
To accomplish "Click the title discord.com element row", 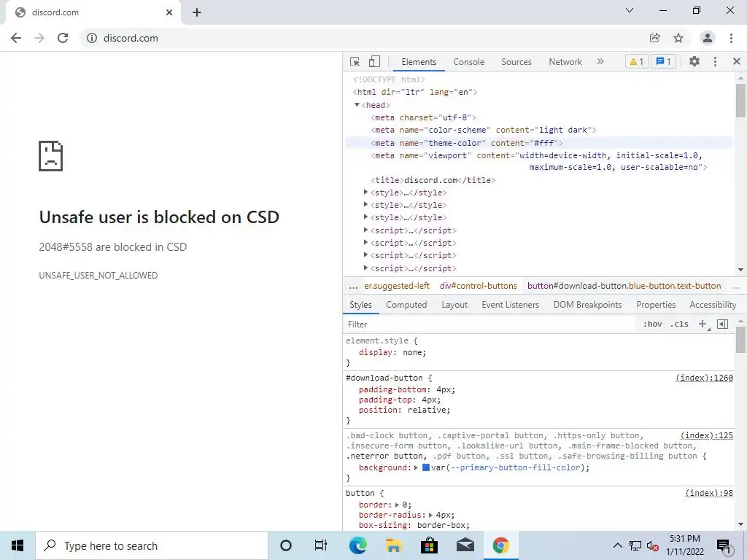I will [x=433, y=180].
